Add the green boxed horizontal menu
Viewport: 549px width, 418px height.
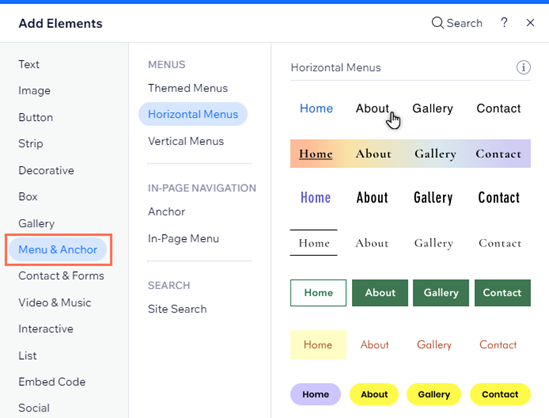410,293
